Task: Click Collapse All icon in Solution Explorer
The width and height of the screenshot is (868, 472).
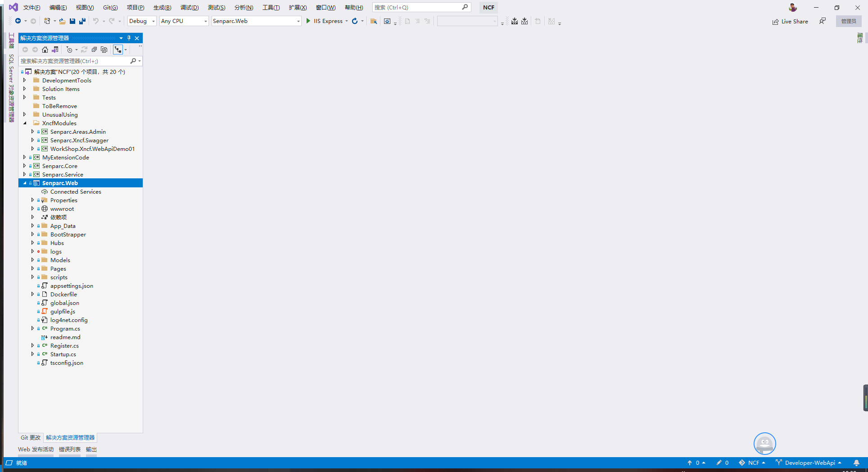Action: click(94, 50)
